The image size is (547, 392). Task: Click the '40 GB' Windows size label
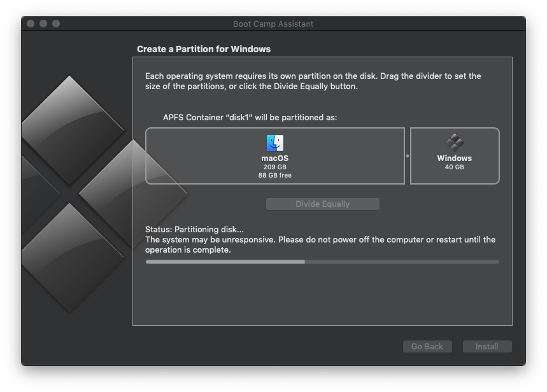pyautogui.click(x=455, y=167)
